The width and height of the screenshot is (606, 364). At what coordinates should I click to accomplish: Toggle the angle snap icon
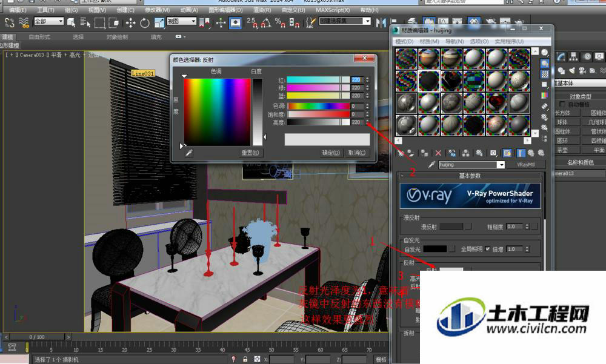pyautogui.click(x=266, y=23)
